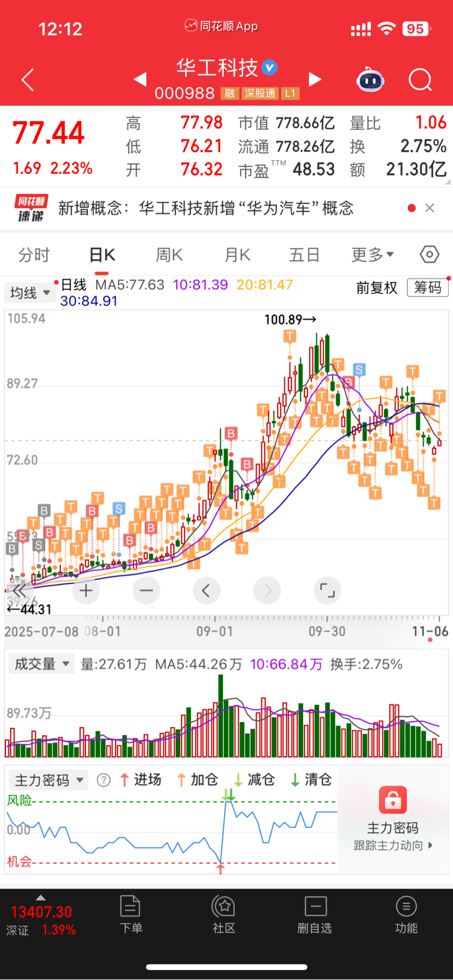Tap the red B marker at September peak
The width and height of the screenshot is (453, 980).
click(x=231, y=434)
